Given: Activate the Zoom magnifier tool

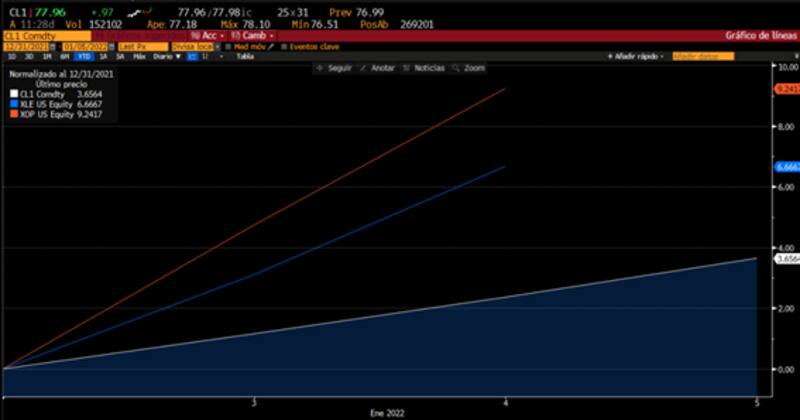Looking at the screenshot, I should tap(469, 68).
